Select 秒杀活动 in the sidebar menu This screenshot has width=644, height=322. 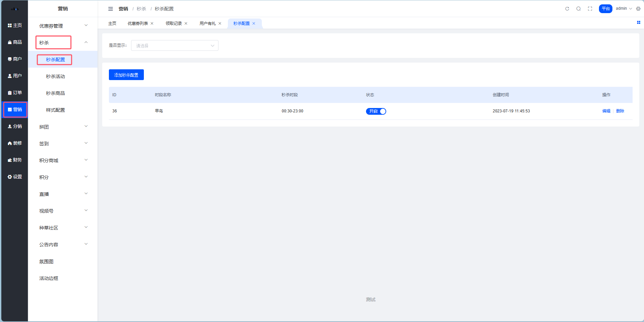(55, 76)
